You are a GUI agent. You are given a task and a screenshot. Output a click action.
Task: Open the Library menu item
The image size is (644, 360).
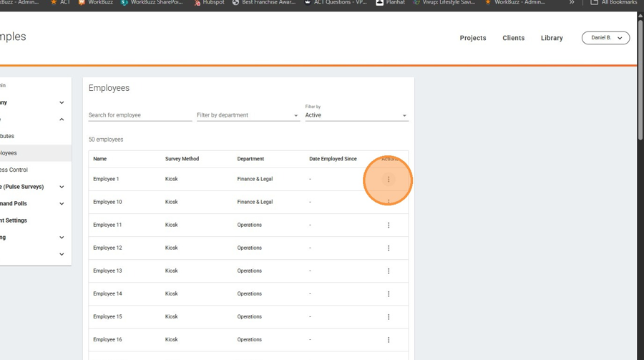coord(552,38)
